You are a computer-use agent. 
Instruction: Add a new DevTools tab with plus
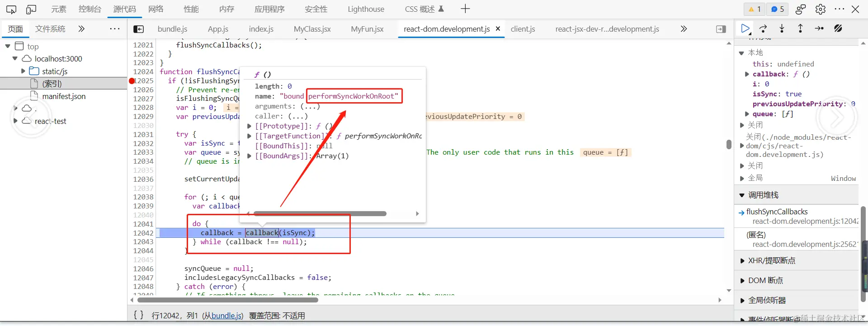(465, 9)
